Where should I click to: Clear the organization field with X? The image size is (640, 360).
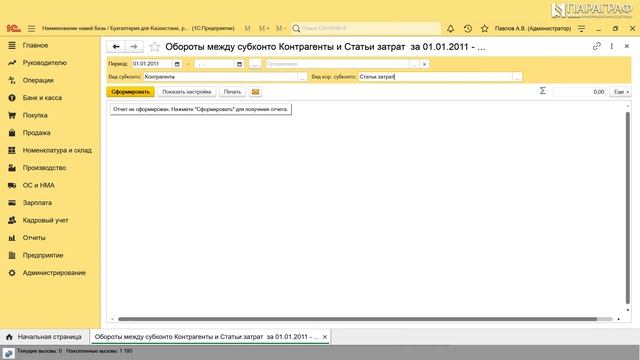pyautogui.click(x=424, y=64)
